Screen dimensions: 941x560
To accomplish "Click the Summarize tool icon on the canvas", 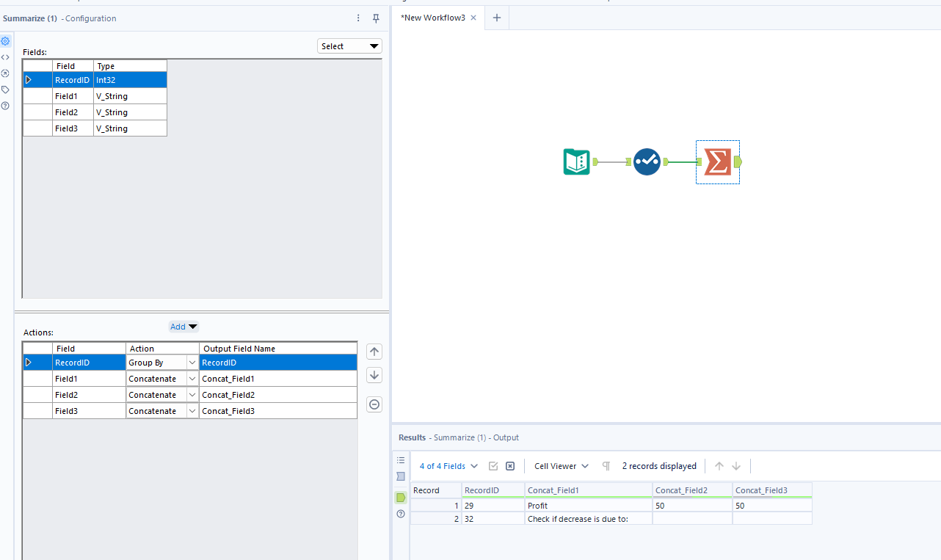I will [717, 161].
